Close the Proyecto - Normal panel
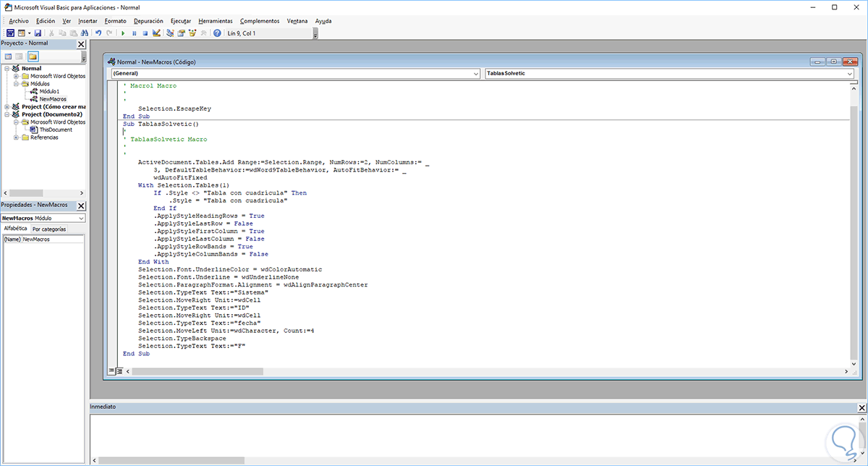868x466 pixels. (81, 44)
